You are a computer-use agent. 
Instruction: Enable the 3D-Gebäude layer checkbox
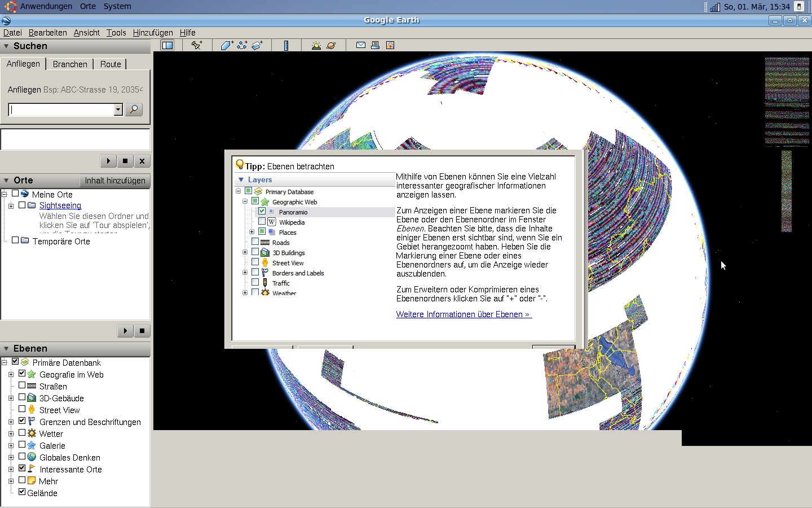click(x=22, y=397)
